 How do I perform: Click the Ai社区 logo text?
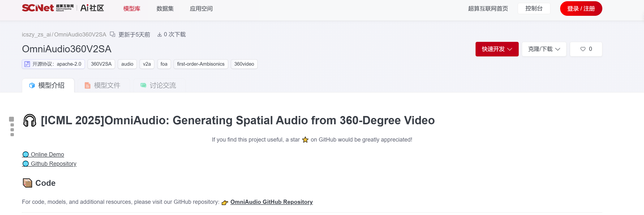[x=92, y=8]
